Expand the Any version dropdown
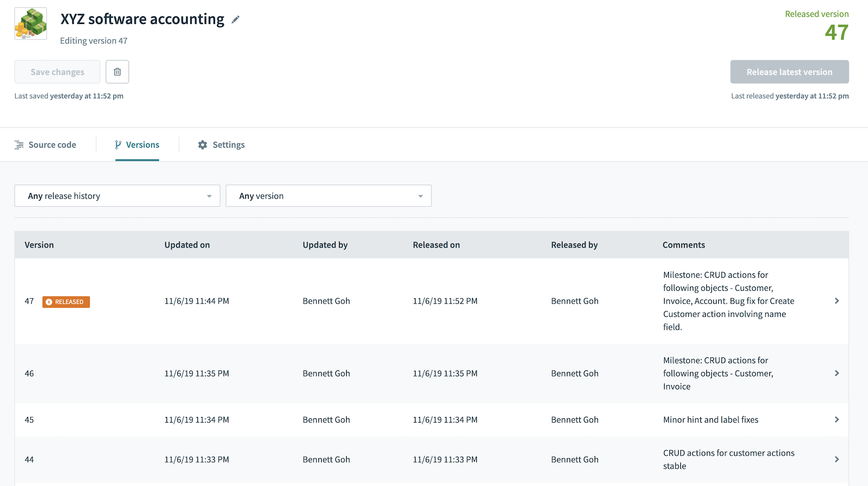 [328, 196]
